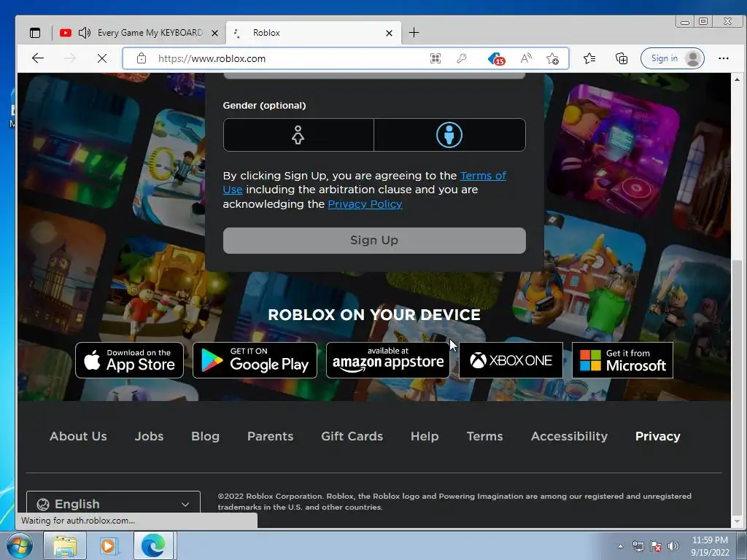Open the tab actions menu icon
Image resolution: width=747 pixels, height=560 pixels.
(x=35, y=33)
